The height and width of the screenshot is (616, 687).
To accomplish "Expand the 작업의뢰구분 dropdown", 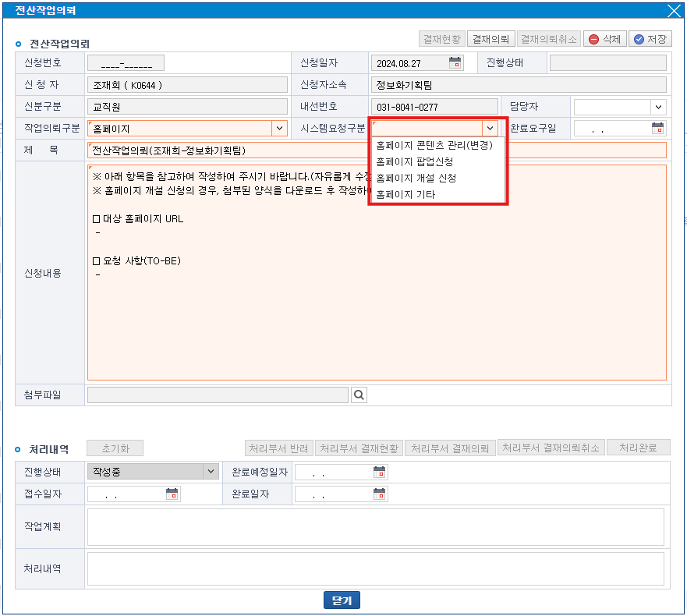I will click(x=278, y=129).
